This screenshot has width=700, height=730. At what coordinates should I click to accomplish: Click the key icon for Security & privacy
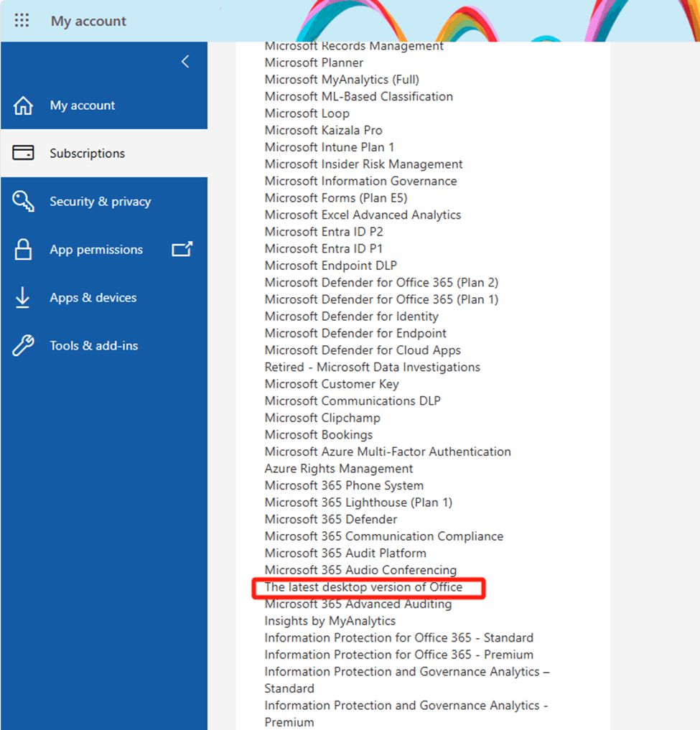pyautogui.click(x=23, y=201)
